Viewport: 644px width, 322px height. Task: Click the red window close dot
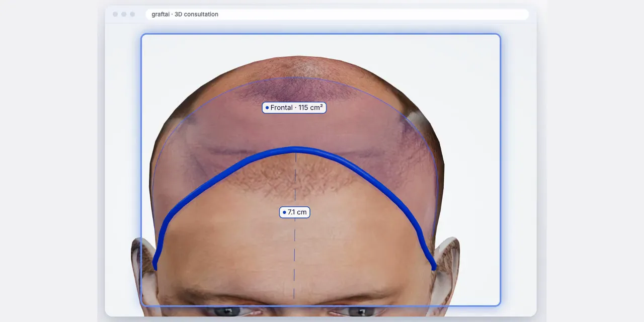click(x=115, y=14)
